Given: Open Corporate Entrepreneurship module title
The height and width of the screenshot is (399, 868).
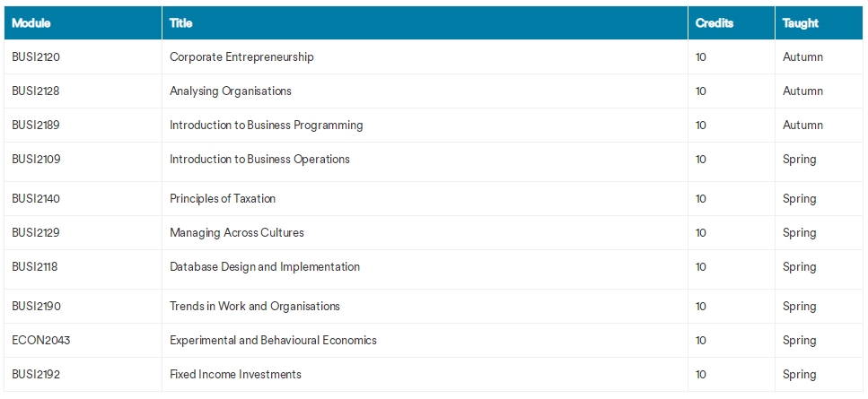Looking at the screenshot, I should [x=241, y=56].
